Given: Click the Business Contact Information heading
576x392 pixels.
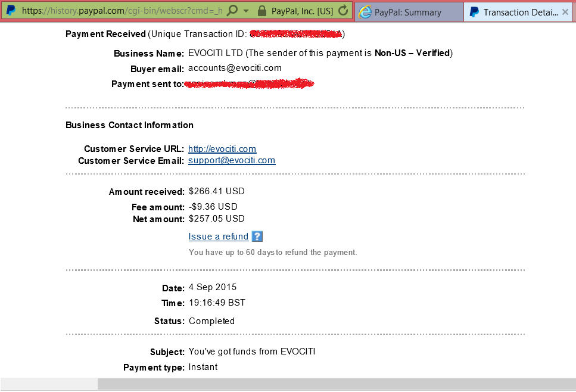Looking at the screenshot, I should click(129, 125).
